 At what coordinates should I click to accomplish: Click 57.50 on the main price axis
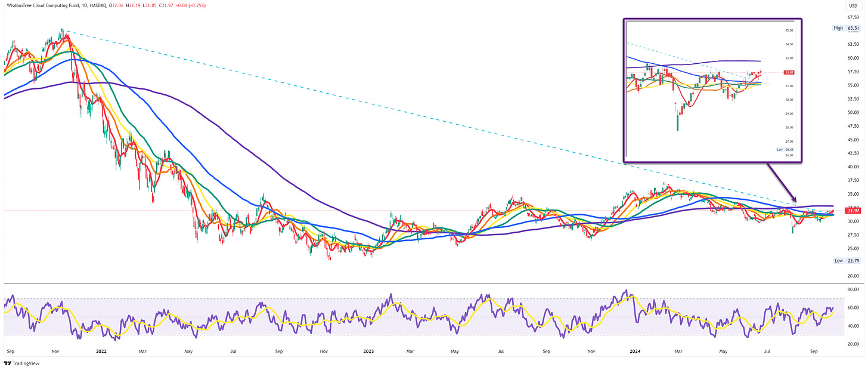click(854, 72)
